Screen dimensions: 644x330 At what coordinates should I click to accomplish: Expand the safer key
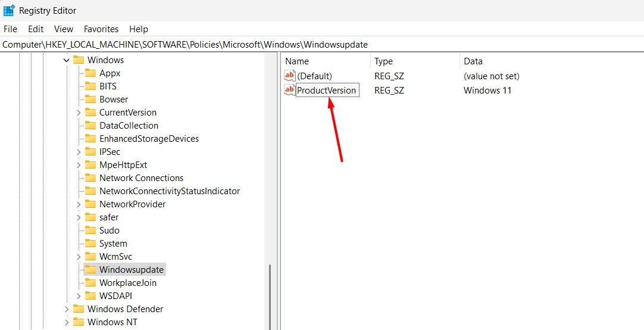(79, 217)
